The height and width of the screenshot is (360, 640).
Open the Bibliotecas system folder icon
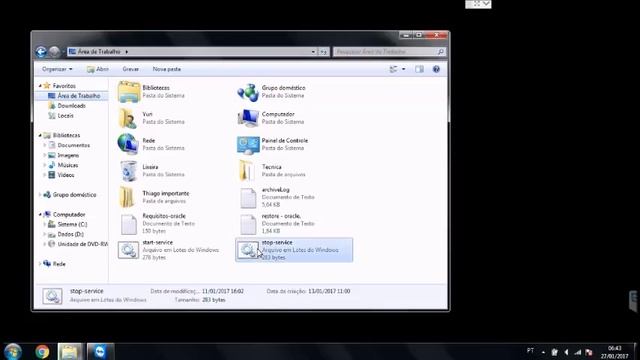(x=129, y=91)
